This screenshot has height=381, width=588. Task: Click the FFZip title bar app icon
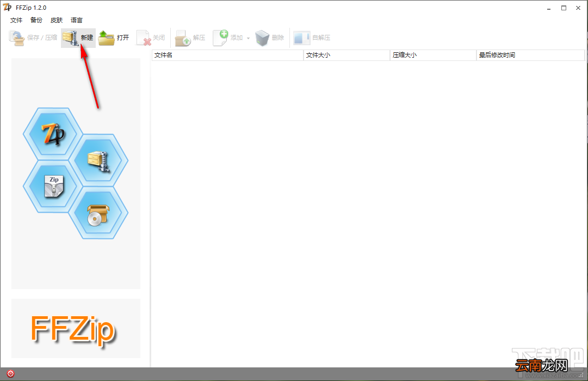point(7,8)
